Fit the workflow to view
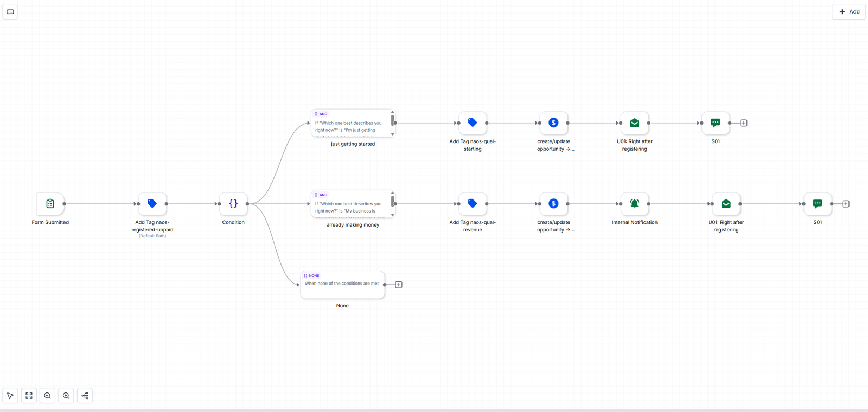The image size is (868, 412). click(29, 396)
